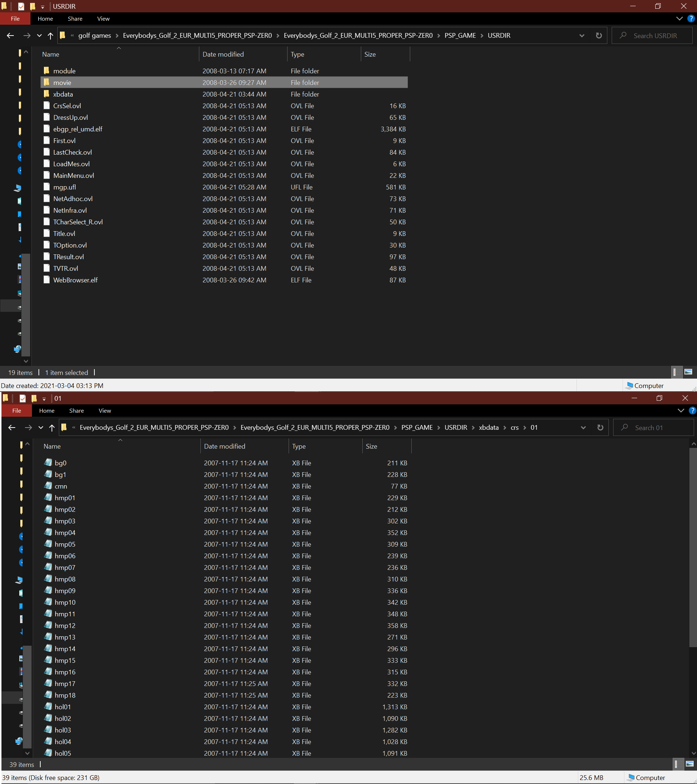Click New folder quick-access icon in USRDIR title bar

[x=33, y=6]
